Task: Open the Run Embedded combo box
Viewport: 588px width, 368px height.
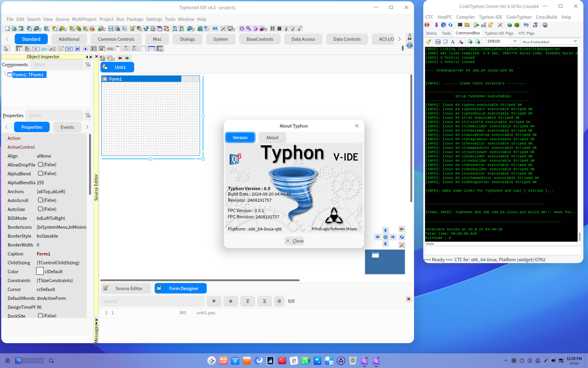Action: coord(550,41)
